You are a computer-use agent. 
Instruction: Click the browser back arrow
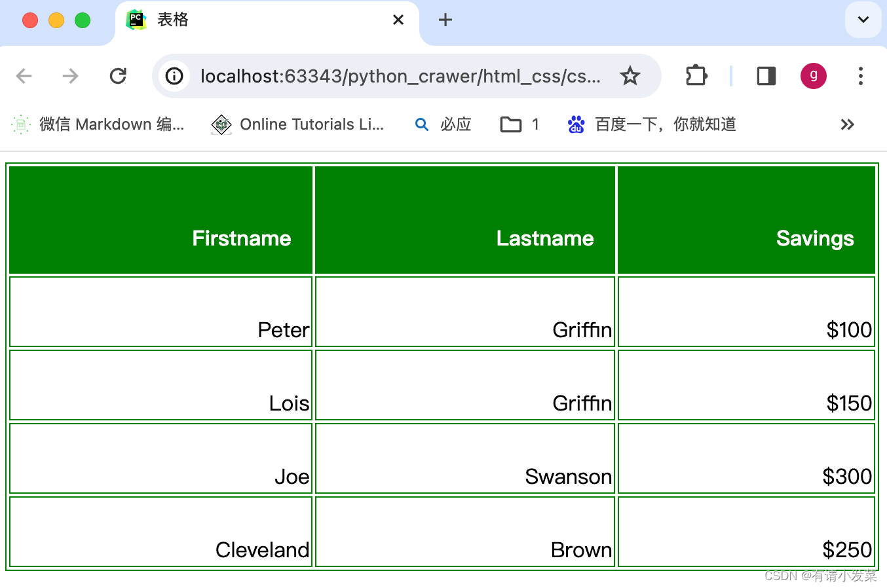tap(24, 76)
